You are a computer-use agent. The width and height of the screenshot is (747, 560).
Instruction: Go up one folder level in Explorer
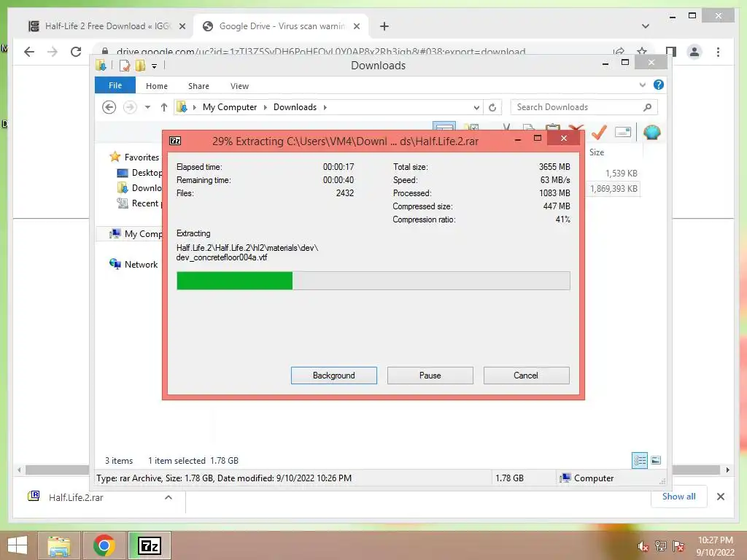pyautogui.click(x=164, y=107)
